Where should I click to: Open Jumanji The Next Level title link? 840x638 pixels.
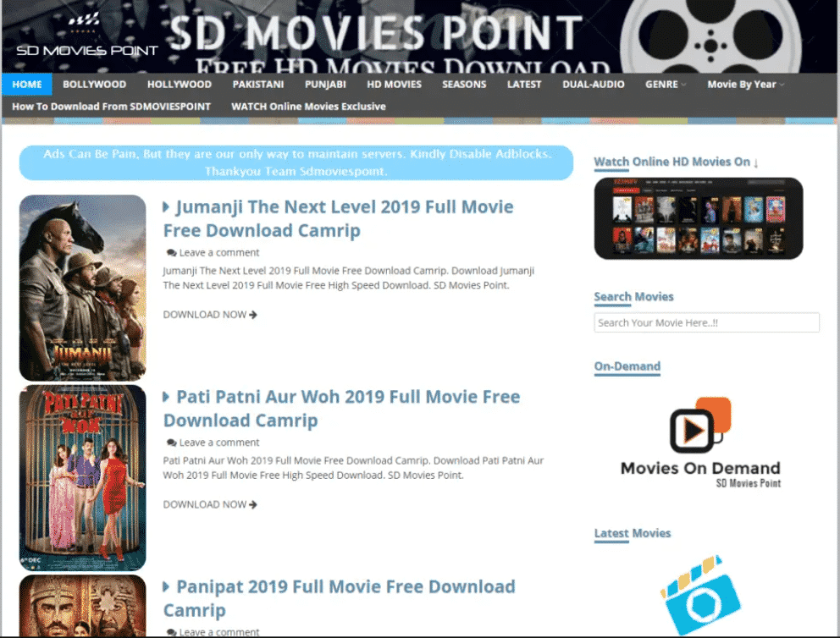pos(338,218)
